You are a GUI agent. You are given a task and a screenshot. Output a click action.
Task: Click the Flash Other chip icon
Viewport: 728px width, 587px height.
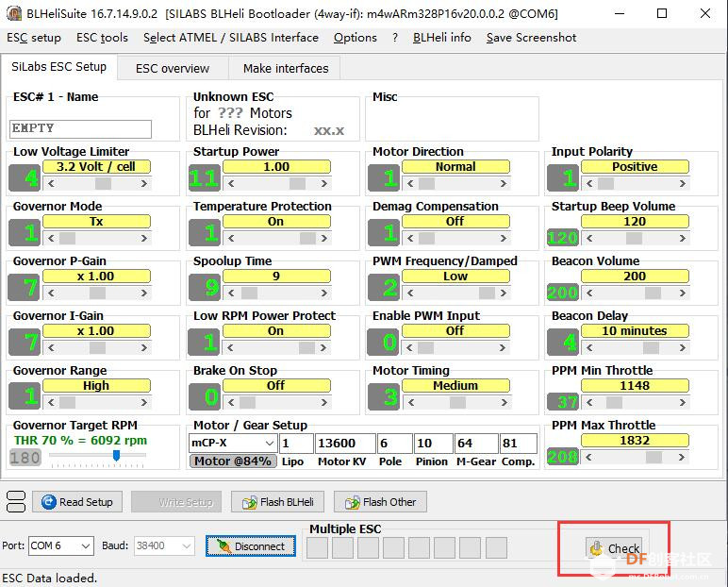353,502
